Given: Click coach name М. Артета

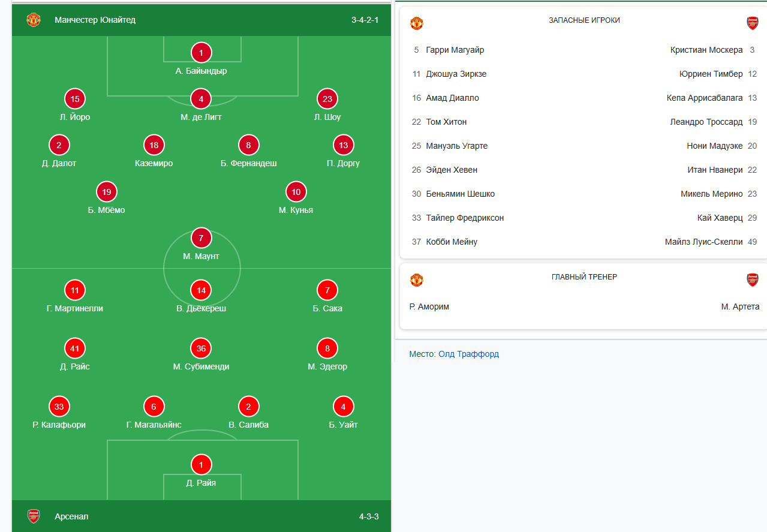Looking at the screenshot, I should tap(740, 306).
